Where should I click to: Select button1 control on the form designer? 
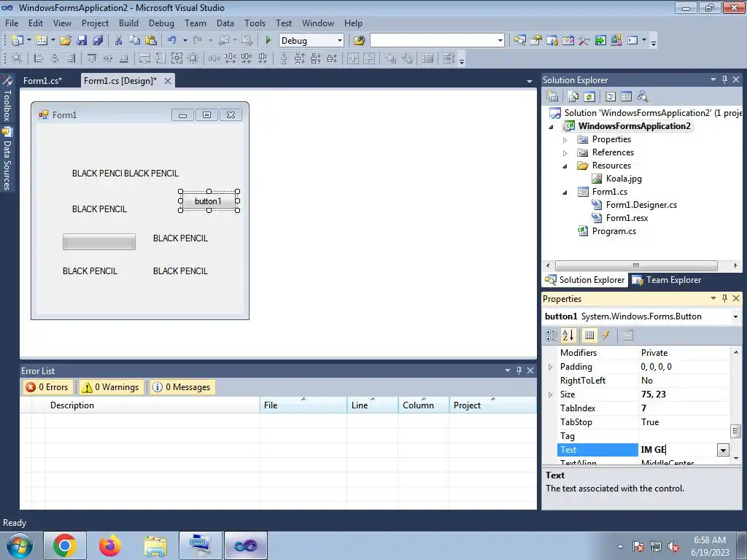click(x=209, y=201)
